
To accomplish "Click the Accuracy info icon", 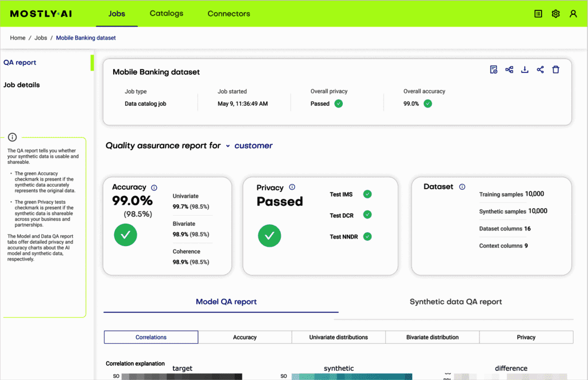I will click(x=154, y=187).
